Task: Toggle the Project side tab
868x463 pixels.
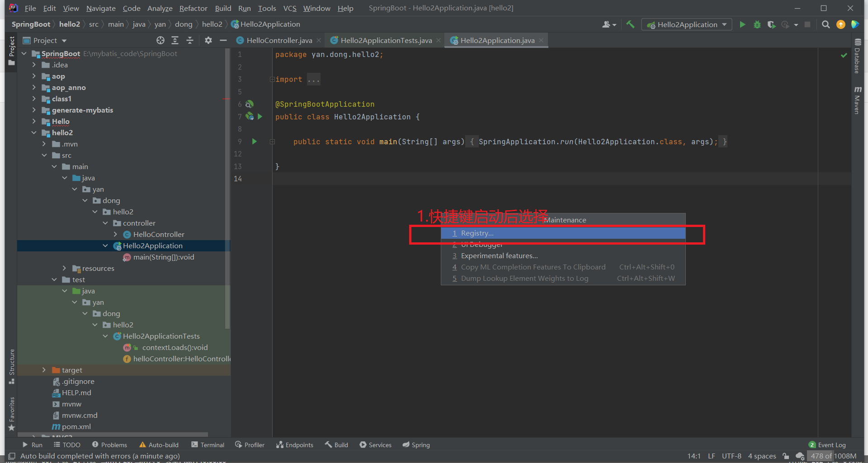Action: tap(12, 51)
